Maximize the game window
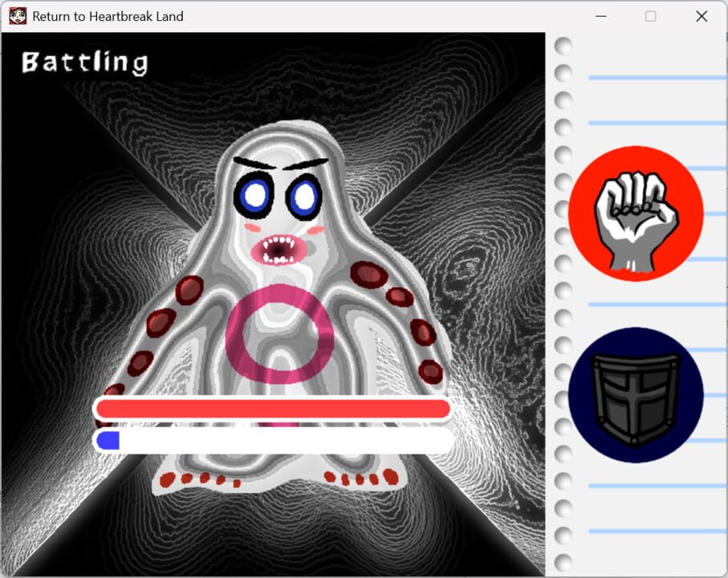728x578 pixels. (x=650, y=16)
